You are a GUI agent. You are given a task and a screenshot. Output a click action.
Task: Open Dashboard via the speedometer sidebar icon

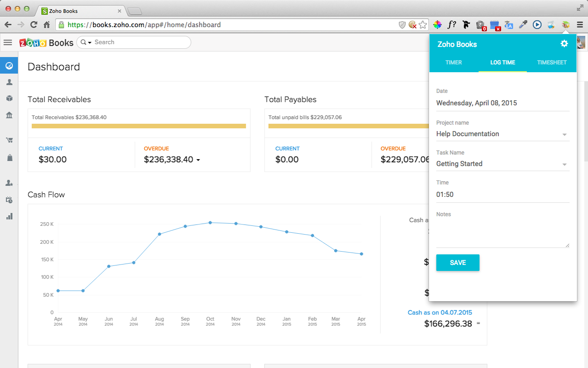9,65
